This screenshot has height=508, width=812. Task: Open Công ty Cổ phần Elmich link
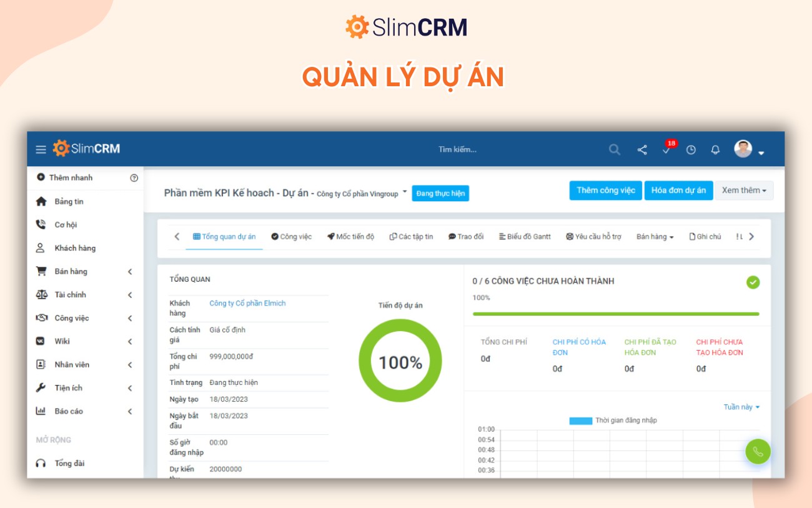(x=247, y=303)
